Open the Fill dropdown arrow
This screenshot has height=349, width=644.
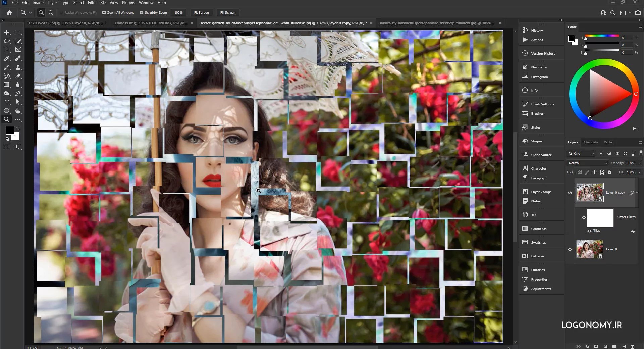[640, 172]
